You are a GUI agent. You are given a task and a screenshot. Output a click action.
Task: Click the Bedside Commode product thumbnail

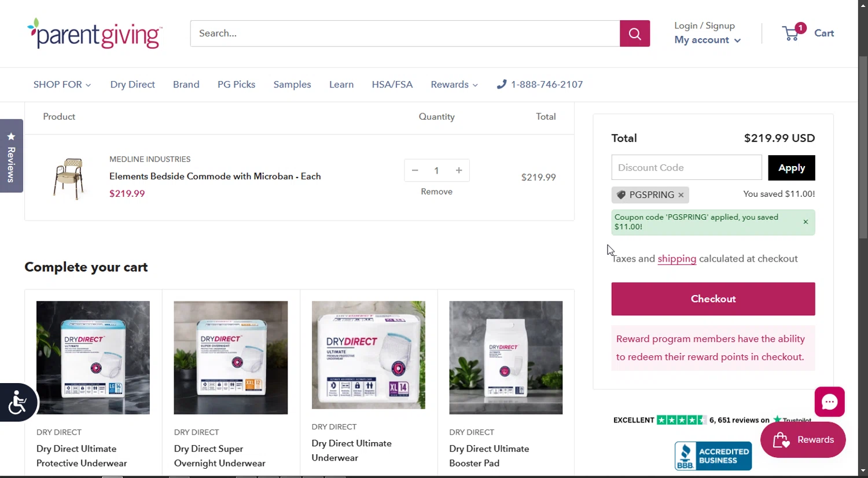tap(69, 178)
